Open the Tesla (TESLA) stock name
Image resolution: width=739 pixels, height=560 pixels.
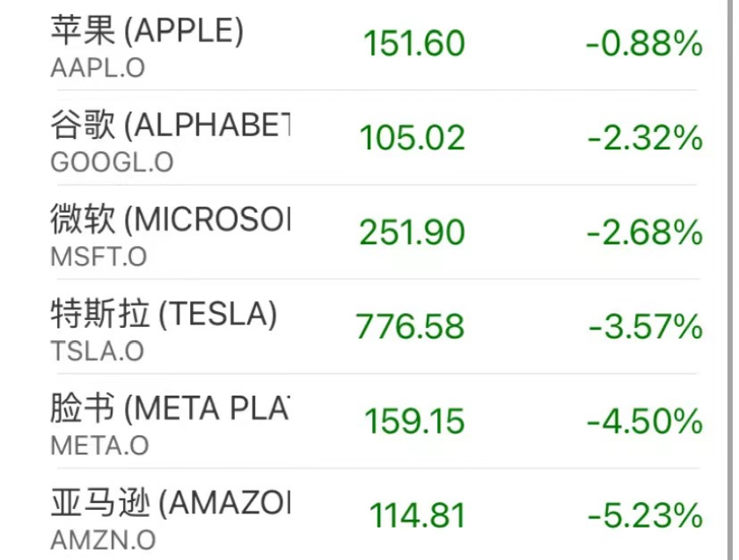(x=164, y=314)
